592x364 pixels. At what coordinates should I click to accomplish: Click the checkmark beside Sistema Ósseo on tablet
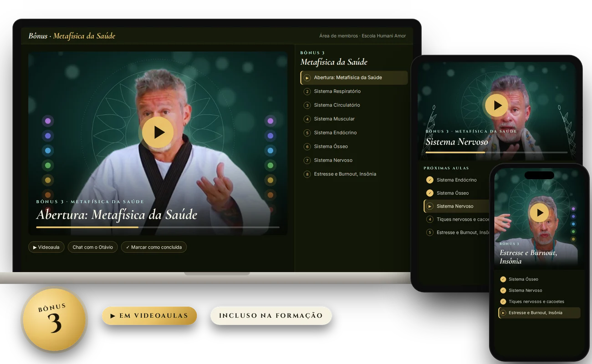(x=429, y=193)
